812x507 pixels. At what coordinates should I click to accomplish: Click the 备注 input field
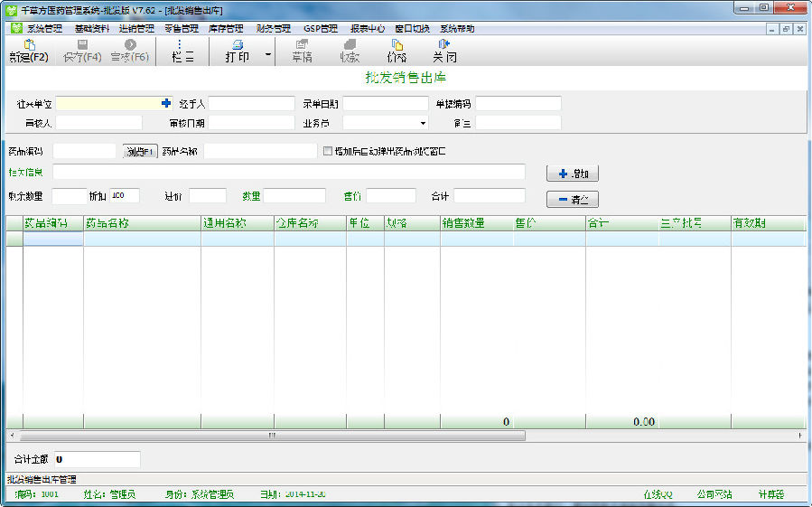coord(518,122)
